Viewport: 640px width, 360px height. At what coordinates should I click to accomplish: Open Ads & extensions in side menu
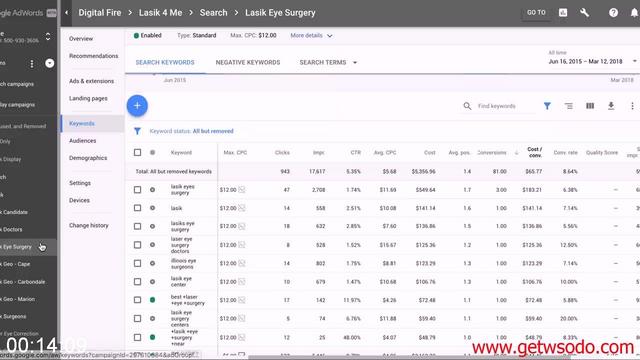(x=91, y=81)
